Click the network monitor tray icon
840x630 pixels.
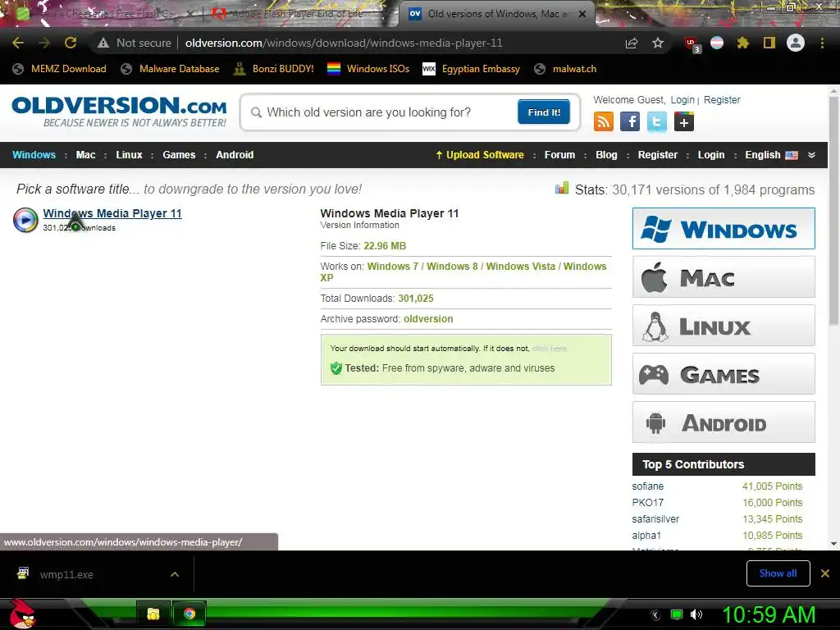tap(677, 614)
